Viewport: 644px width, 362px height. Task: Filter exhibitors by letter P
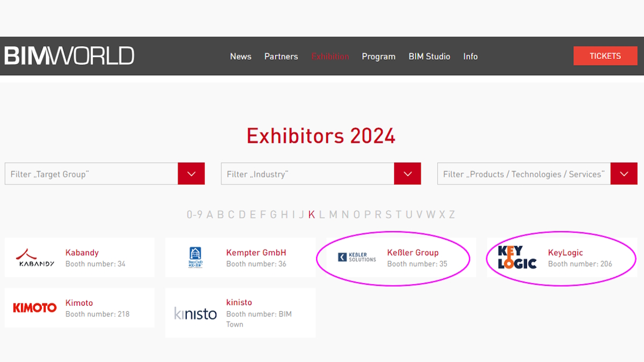[x=368, y=215]
